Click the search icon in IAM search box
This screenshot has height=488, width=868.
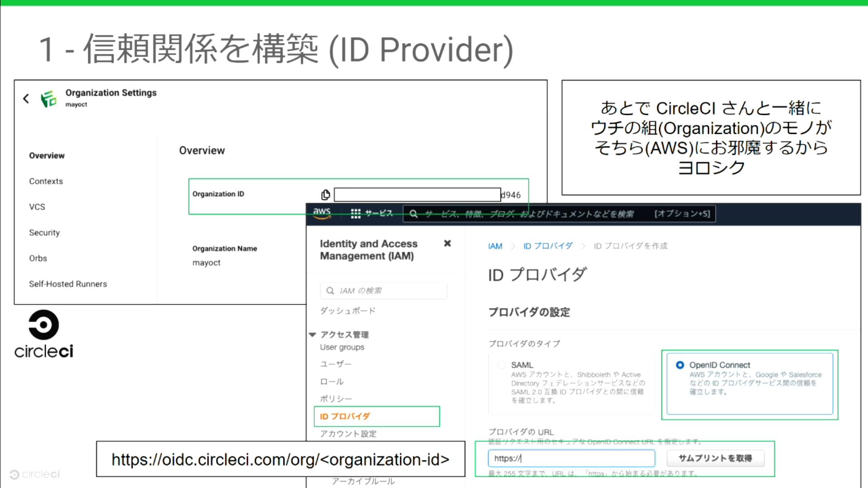330,291
